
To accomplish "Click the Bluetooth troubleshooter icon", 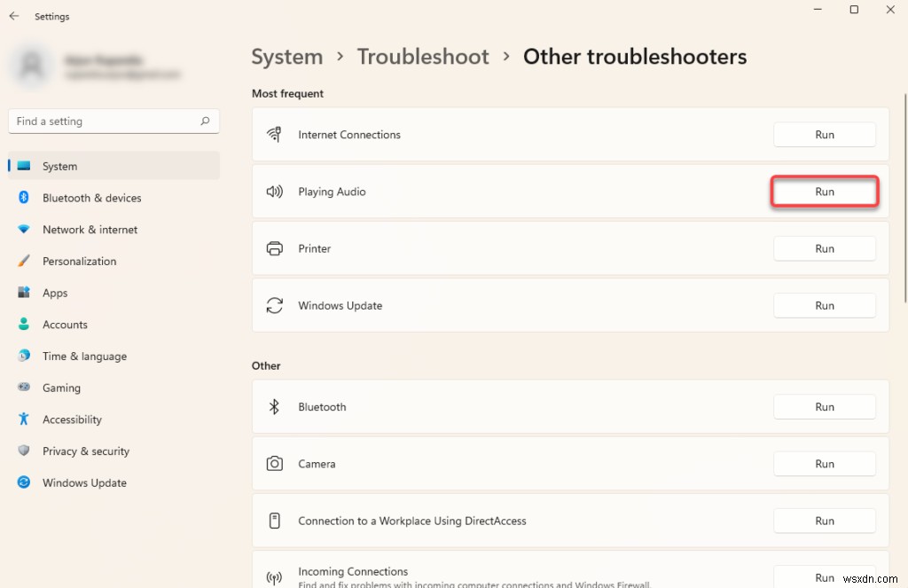I will coord(274,406).
